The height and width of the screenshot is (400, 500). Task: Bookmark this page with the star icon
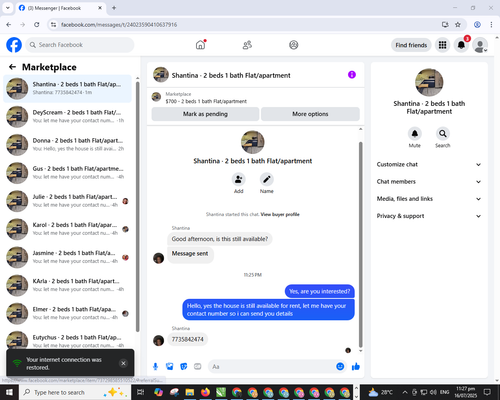pos(458,25)
